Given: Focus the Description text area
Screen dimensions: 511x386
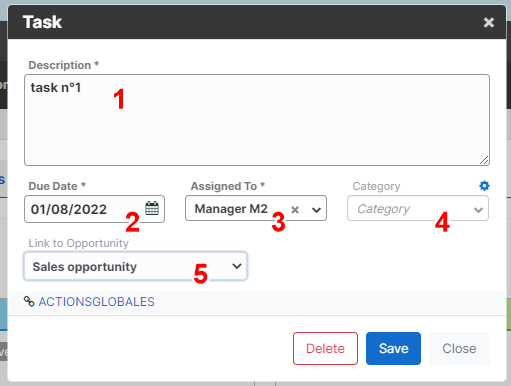Looking at the screenshot, I should pyautogui.click(x=257, y=120).
